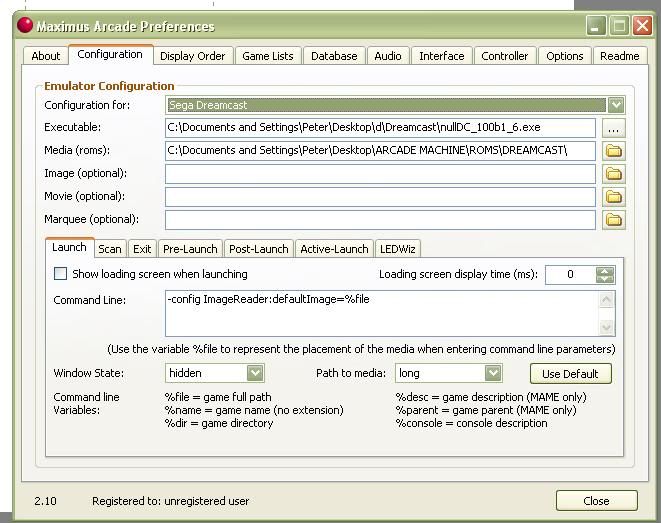Click in the Executable path field
Screen dimensions: 661x523
(380, 128)
